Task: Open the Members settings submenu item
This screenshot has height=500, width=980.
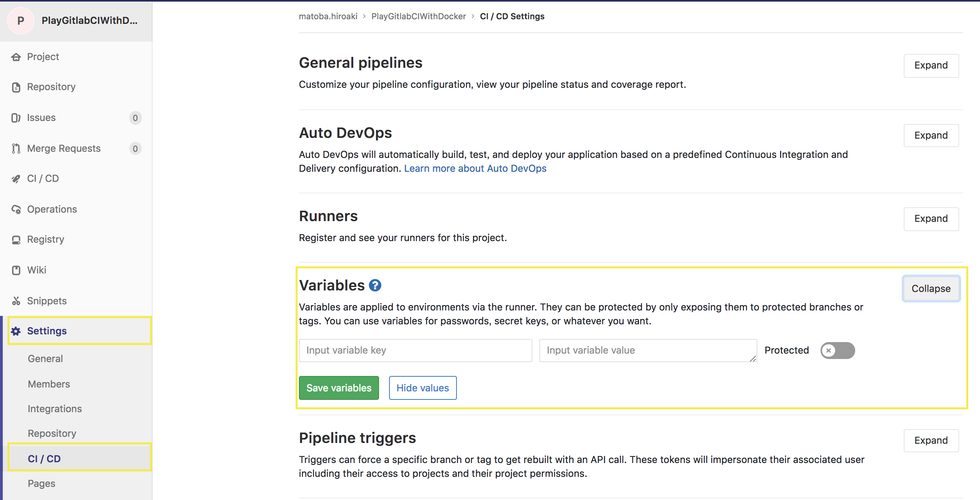Action: pyautogui.click(x=49, y=384)
